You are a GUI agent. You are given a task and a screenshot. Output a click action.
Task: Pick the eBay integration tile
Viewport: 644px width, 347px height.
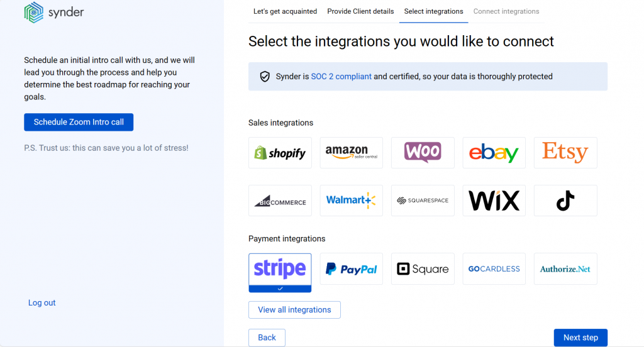tap(494, 153)
